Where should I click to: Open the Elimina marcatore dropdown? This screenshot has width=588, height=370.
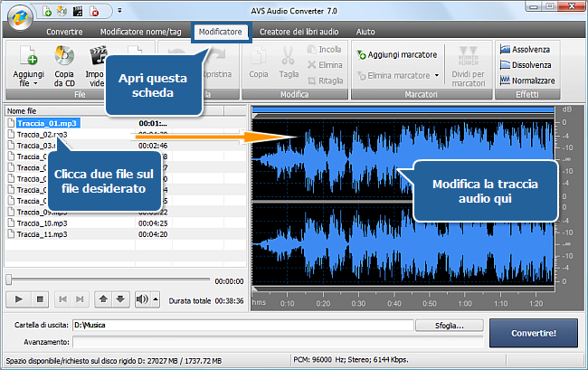437,75
